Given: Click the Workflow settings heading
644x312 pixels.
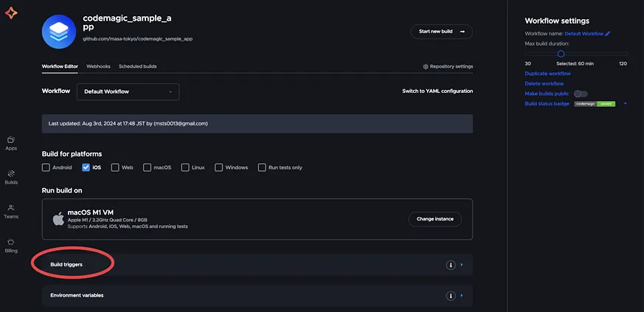Looking at the screenshot, I should point(557,21).
